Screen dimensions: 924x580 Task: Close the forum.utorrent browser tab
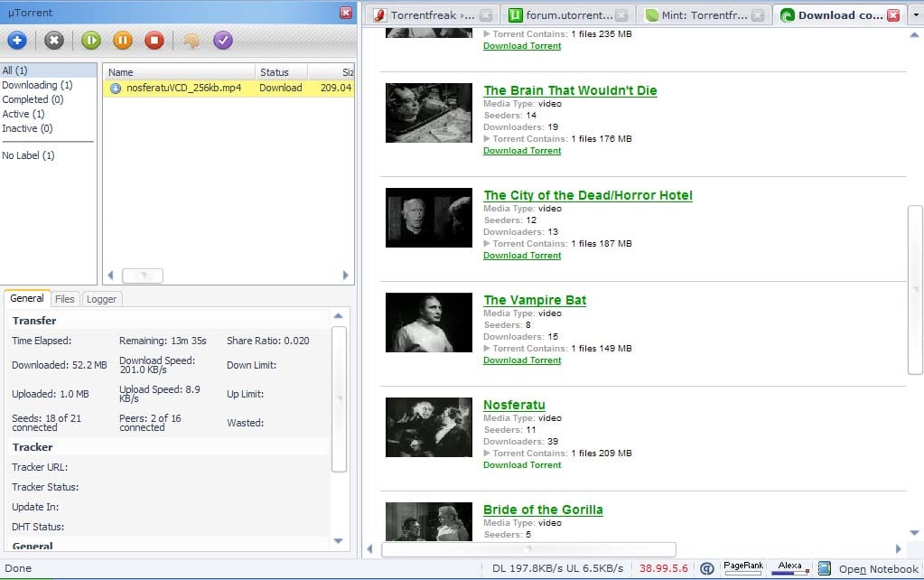(x=621, y=15)
